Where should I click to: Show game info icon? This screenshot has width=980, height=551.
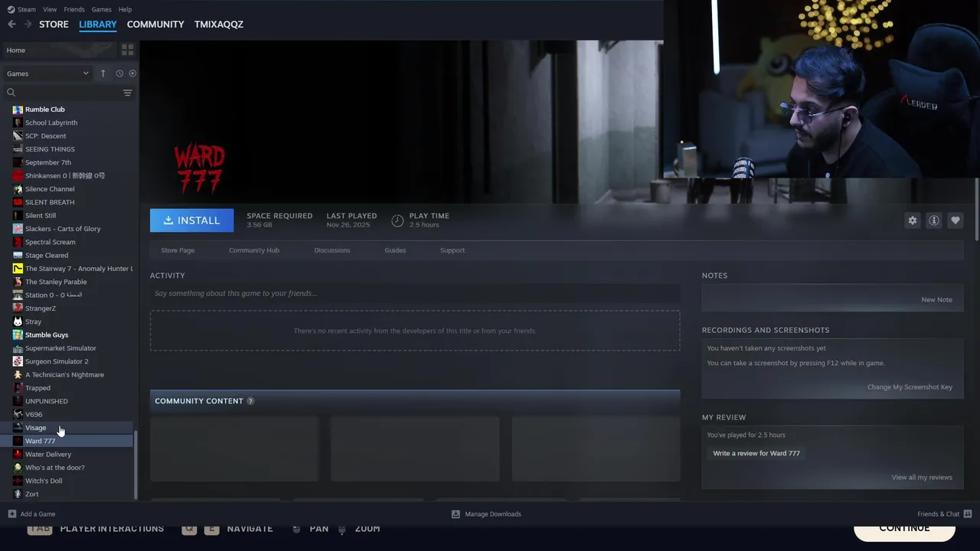934,220
